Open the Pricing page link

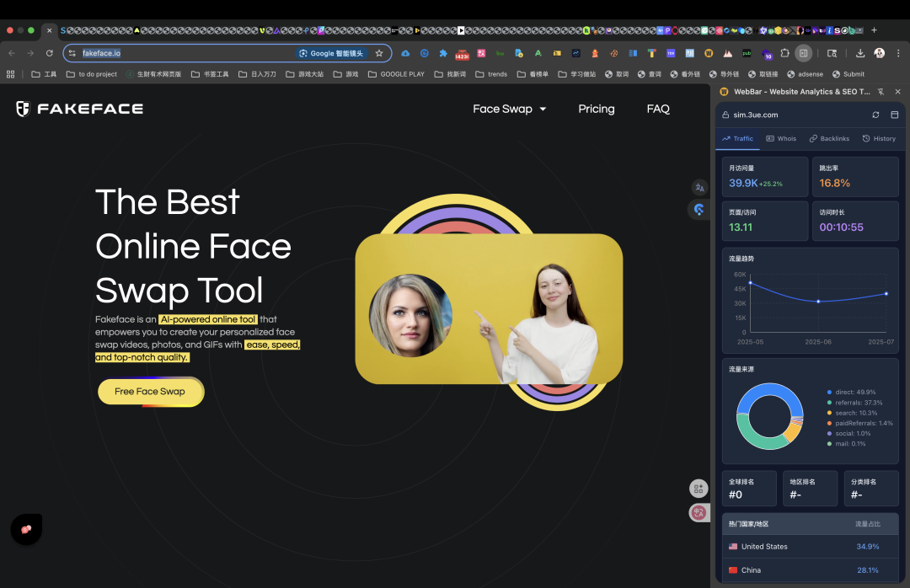tap(596, 109)
